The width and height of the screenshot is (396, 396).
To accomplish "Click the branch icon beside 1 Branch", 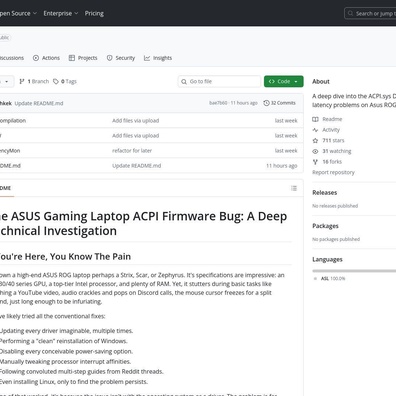I will coord(22,81).
